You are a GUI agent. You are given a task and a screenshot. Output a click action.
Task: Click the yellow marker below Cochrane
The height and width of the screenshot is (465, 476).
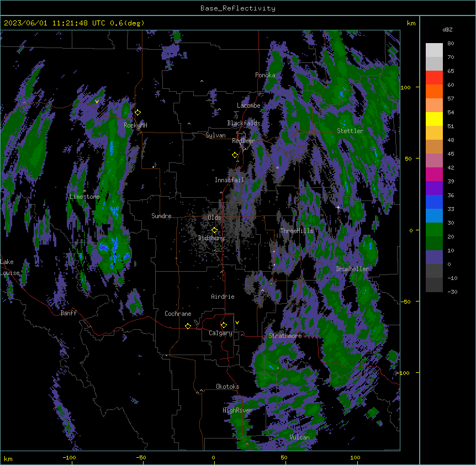tap(188, 326)
